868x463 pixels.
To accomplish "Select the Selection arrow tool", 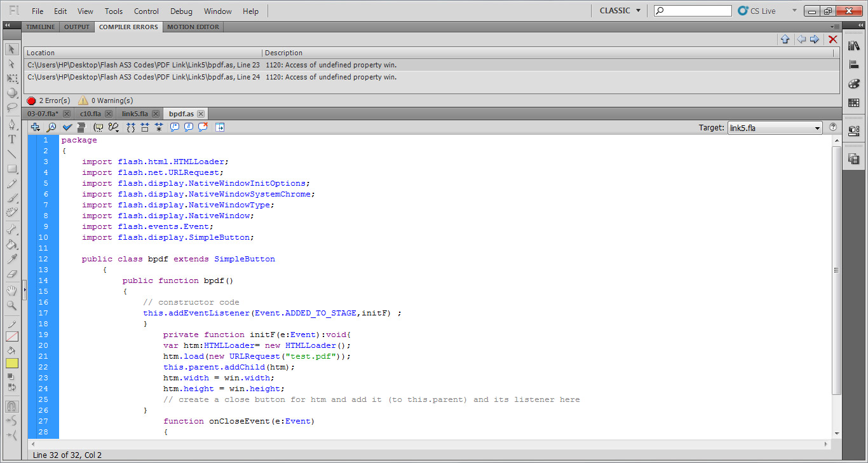I will 11,49.
